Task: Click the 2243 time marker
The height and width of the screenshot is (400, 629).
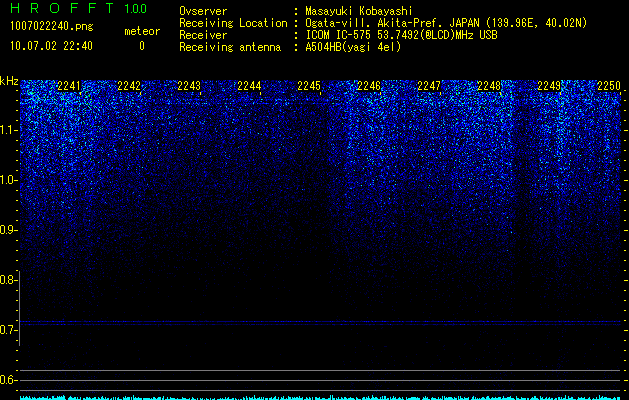Action: tap(189, 86)
